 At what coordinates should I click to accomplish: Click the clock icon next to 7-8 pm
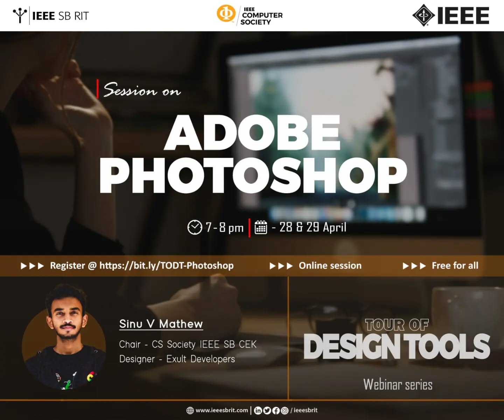[195, 227]
